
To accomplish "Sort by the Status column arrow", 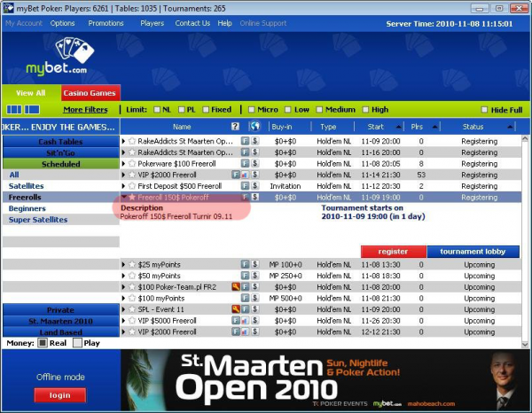I will tap(510, 127).
